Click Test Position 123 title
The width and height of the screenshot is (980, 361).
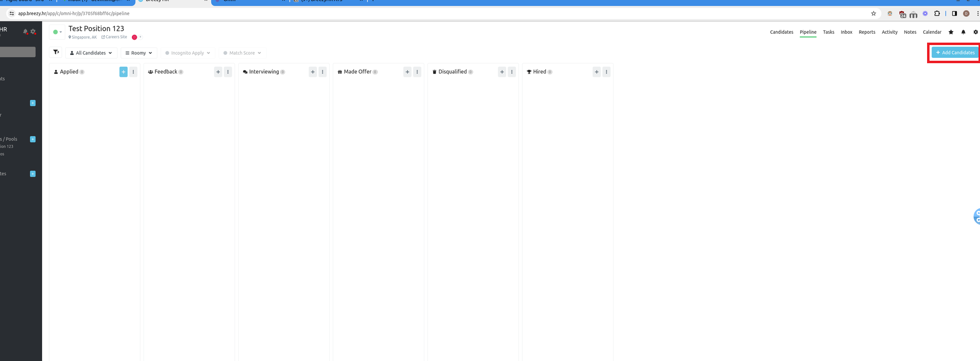[96, 28]
